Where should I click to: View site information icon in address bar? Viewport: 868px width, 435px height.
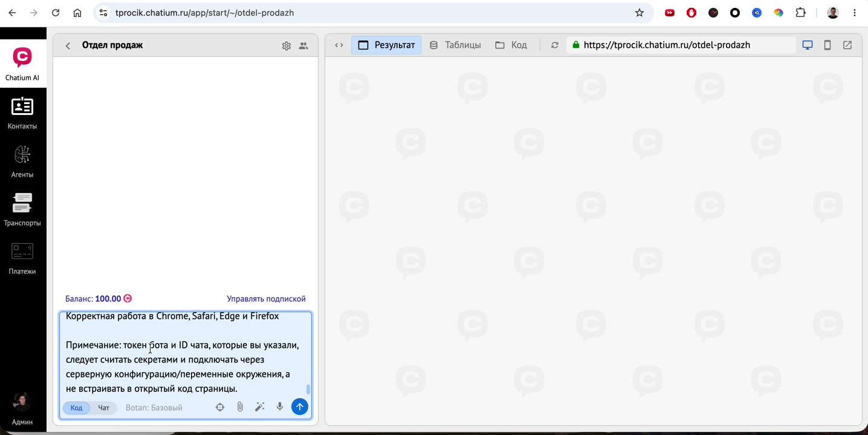click(x=103, y=13)
